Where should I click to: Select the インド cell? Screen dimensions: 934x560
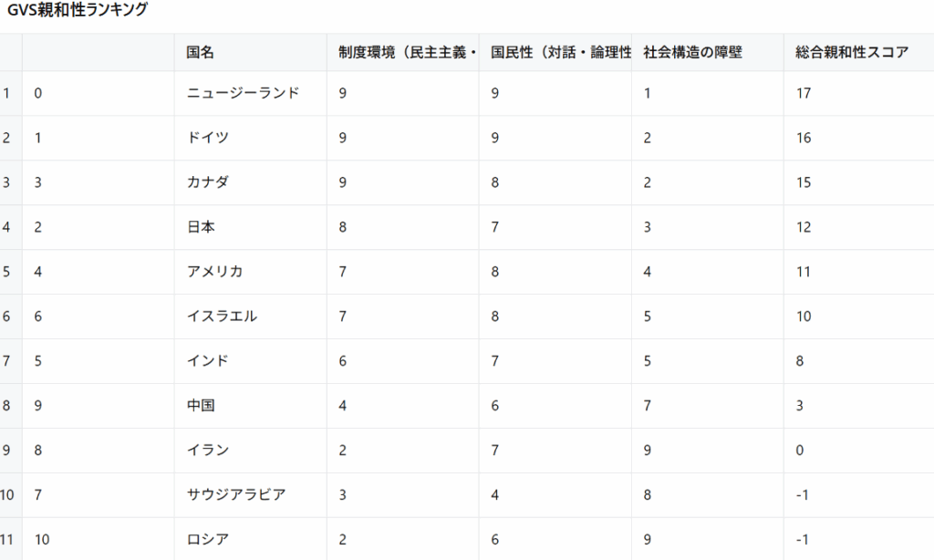point(250,361)
